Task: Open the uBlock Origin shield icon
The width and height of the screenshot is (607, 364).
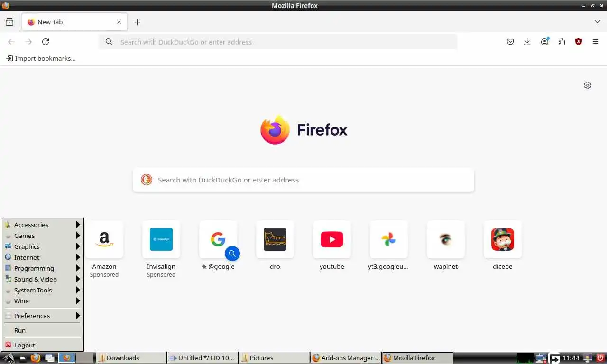Action: (x=579, y=42)
